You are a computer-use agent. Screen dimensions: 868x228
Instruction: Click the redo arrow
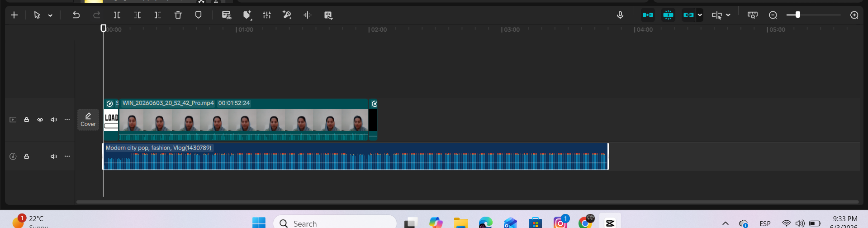click(x=96, y=15)
